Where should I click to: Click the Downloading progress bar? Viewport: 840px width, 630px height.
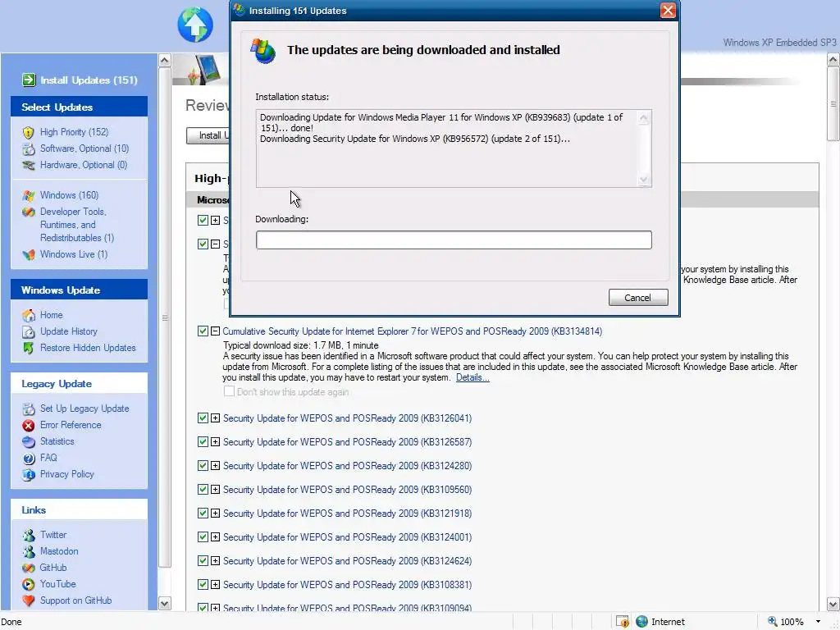[x=454, y=240]
